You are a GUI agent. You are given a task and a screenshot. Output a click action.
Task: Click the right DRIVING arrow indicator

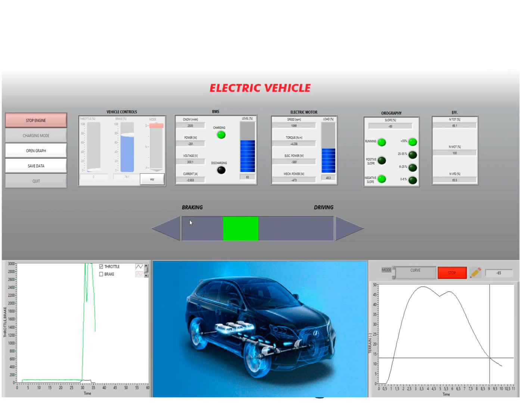(x=349, y=228)
